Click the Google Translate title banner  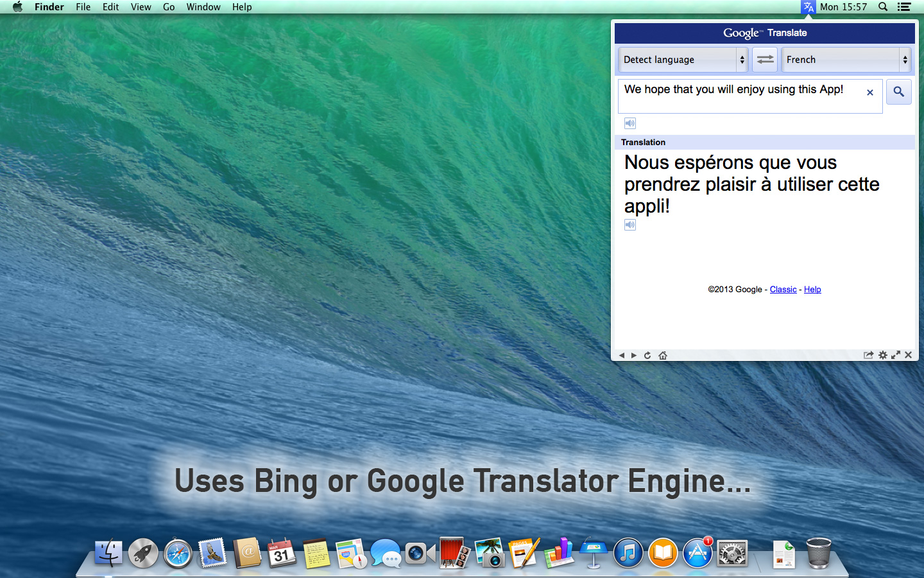(765, 33)
